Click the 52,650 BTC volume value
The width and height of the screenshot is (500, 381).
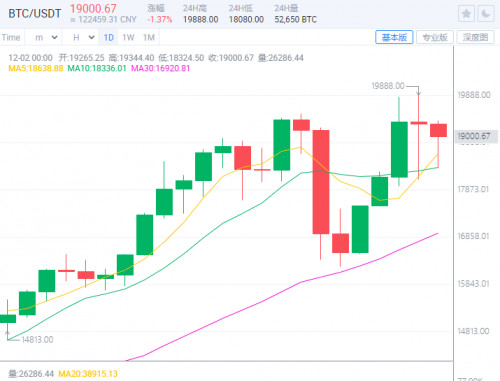pyautogui.click(x=296, y=20)
